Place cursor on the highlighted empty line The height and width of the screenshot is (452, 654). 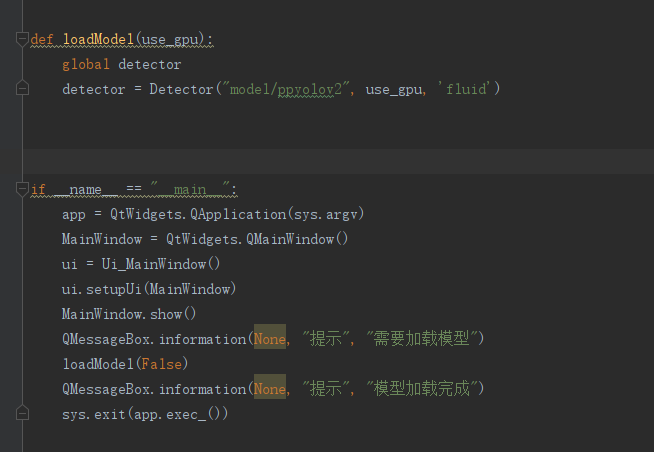tap(338, 161)
